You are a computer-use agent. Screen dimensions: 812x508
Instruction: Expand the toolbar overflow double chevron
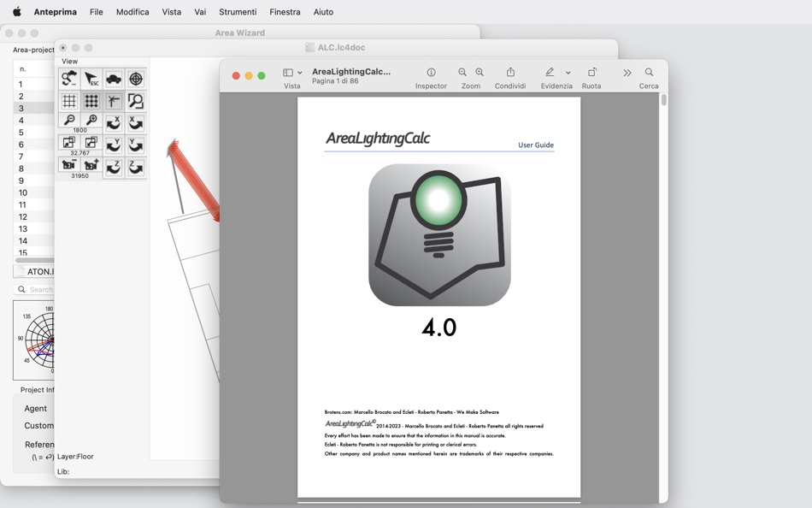pos(627,73)
